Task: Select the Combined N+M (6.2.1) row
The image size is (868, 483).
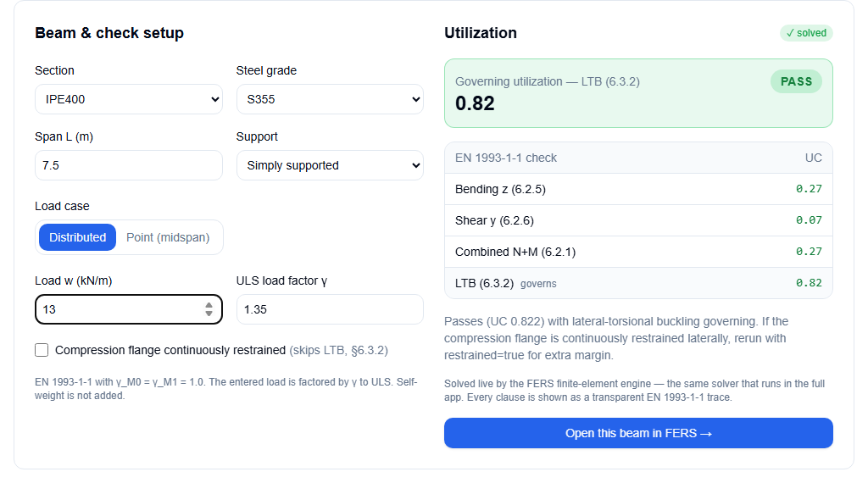Action: point(638,252)
